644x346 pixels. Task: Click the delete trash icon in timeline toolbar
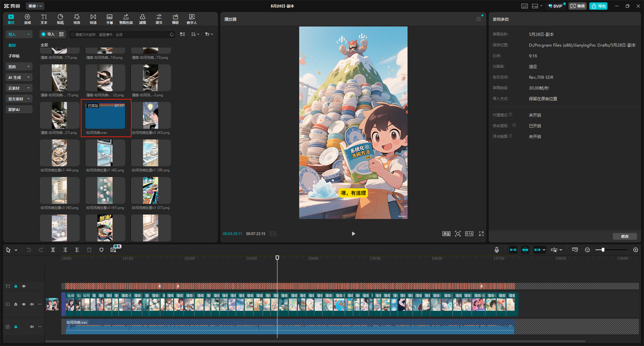(89, 250)
